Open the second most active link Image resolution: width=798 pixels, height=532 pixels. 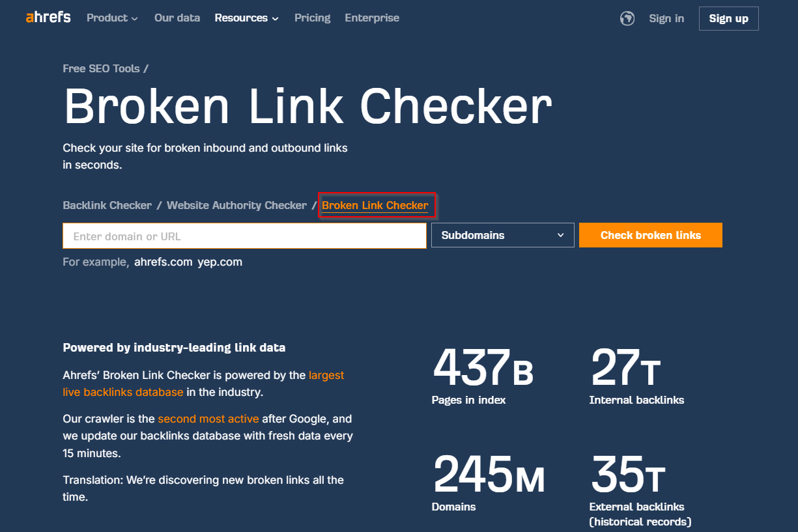208,419
